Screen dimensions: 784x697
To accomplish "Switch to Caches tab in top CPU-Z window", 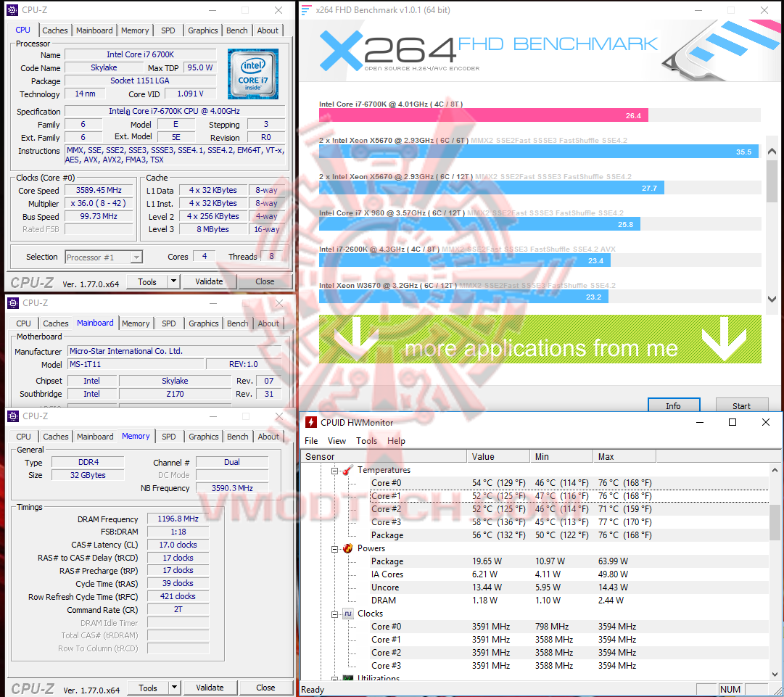I will [55, 30].
